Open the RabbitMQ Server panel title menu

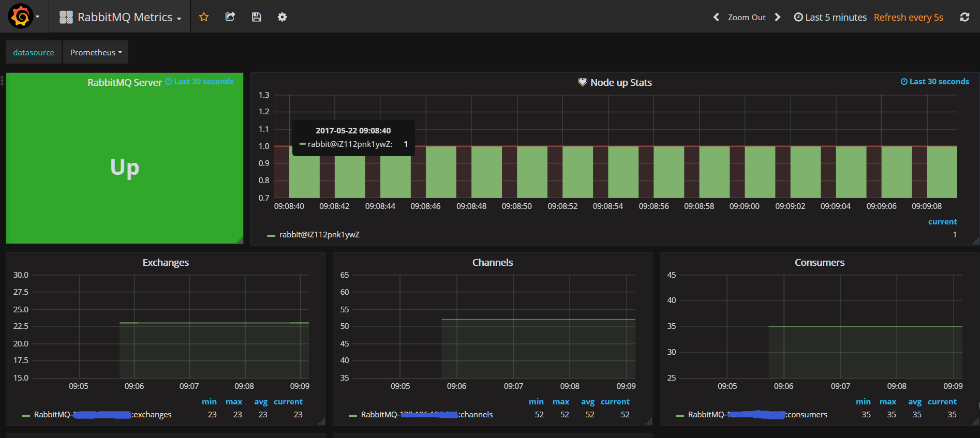(125, 82)
